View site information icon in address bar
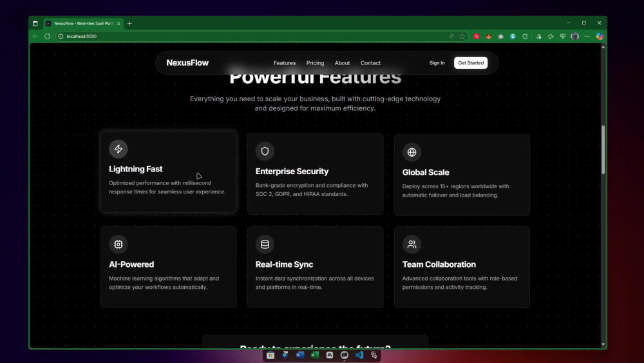Viewport: 644px width, 363px height. 61,36
